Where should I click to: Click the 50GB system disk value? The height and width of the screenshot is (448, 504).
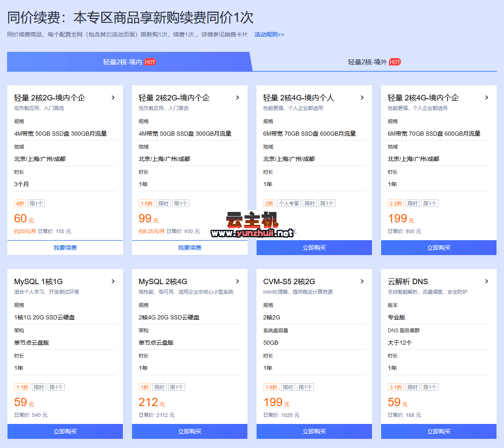271,343
